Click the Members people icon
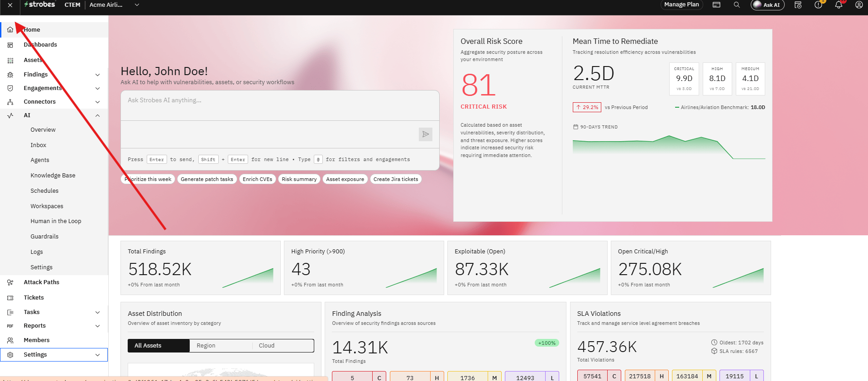 pyautogui.click(x=10, y=340)
